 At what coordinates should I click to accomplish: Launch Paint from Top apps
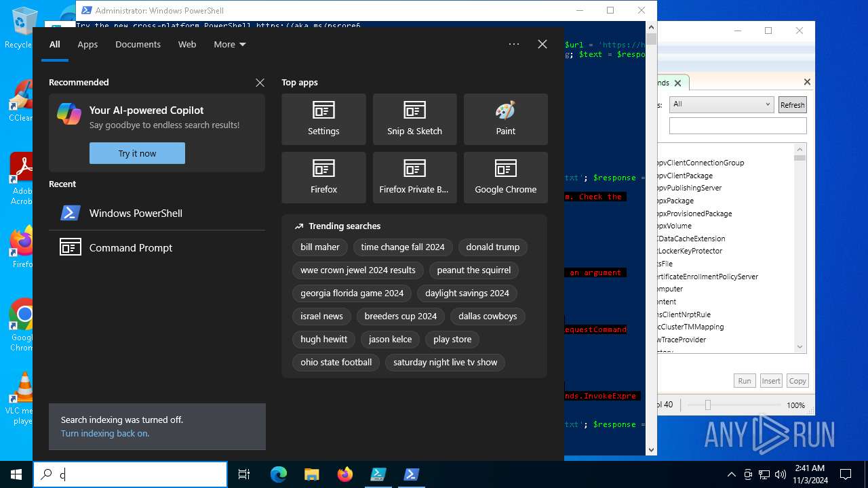[505, 119]
